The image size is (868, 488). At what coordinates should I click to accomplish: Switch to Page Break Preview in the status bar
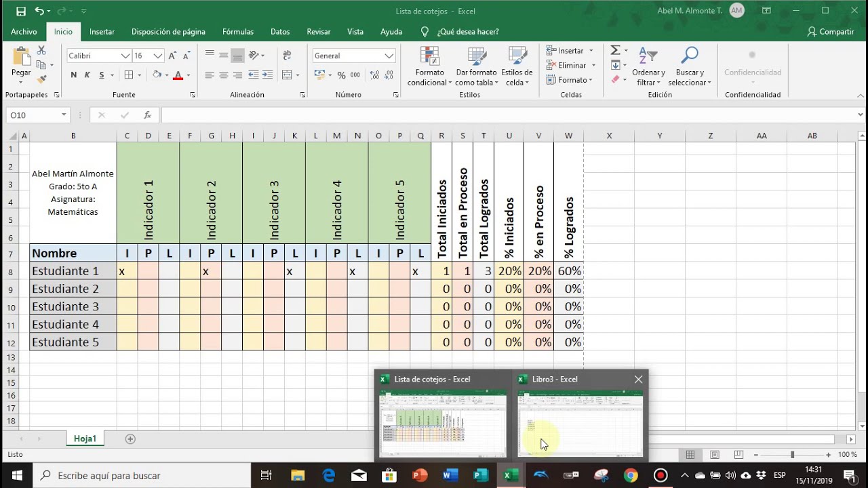tap(738, 455)
